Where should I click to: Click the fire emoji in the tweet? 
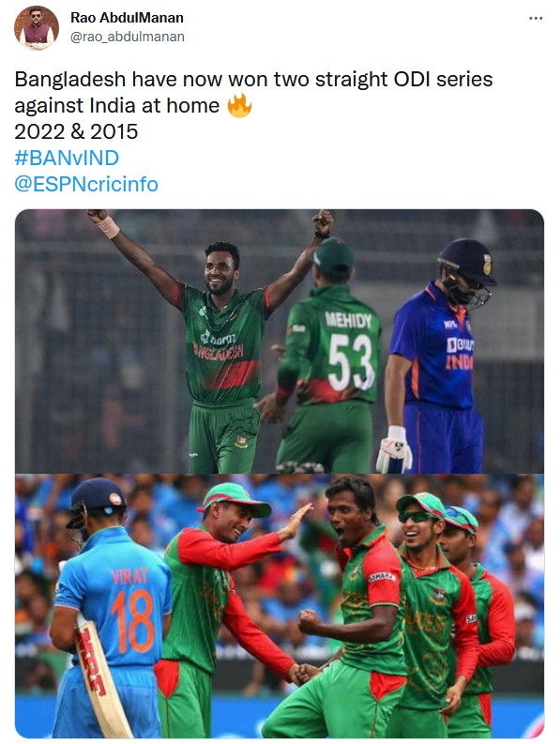239,105
